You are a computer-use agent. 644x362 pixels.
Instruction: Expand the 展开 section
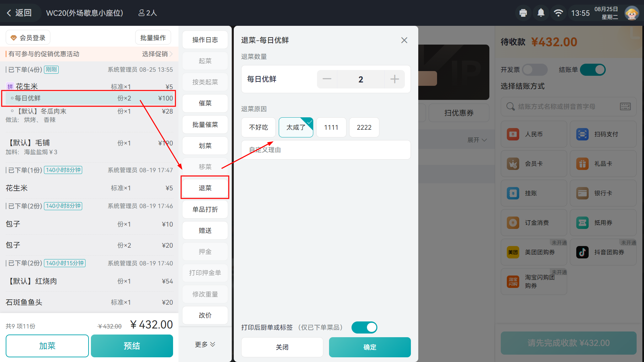[x=477, y=140]
